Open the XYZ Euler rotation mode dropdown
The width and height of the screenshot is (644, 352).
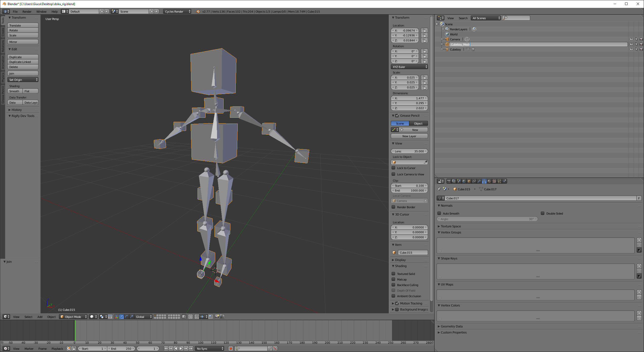[409, 67]
